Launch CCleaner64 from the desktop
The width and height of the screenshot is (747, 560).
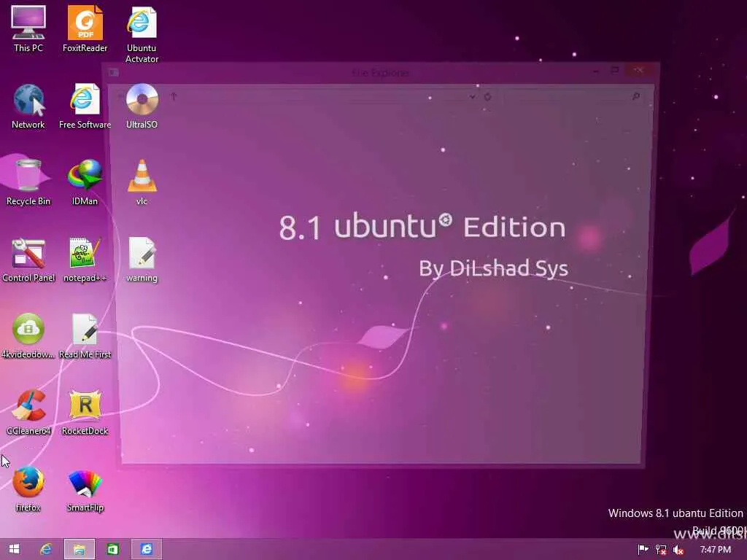click(x=28, y=413)
